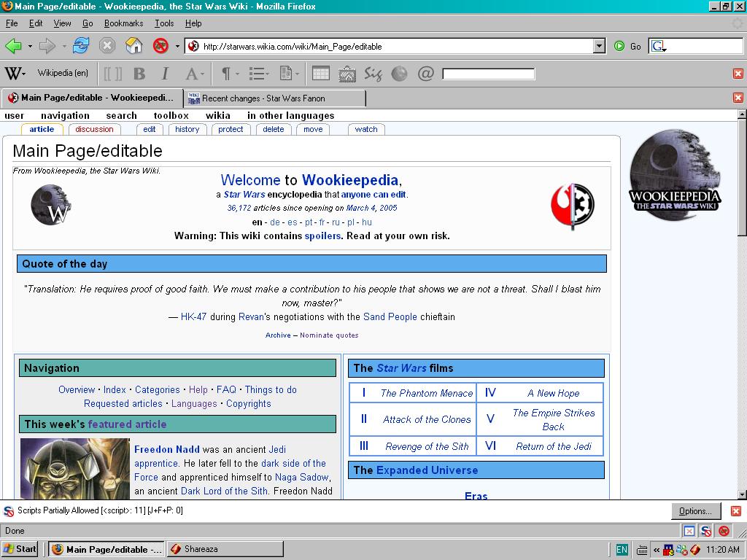Open the bulleted list dropdown
The height and width of the screenshot is (560, 747).
point(259,74)
